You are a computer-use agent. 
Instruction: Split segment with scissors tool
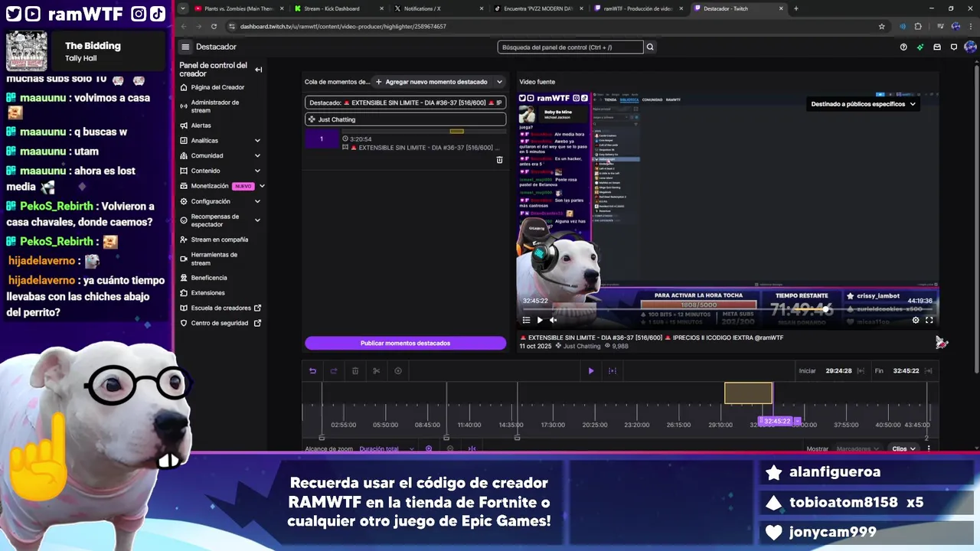[x=377, y=371]
